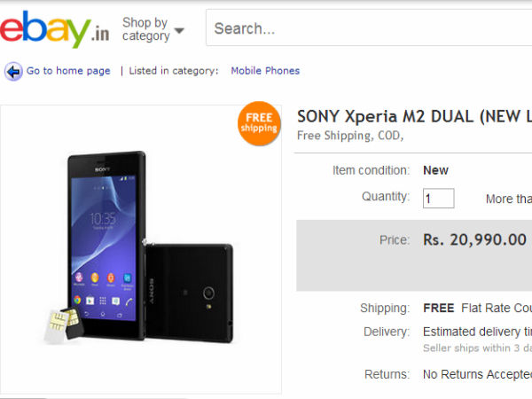Click the rear camera phone image
The width and height of the screenshot is (532, 399).
point(189,293)
